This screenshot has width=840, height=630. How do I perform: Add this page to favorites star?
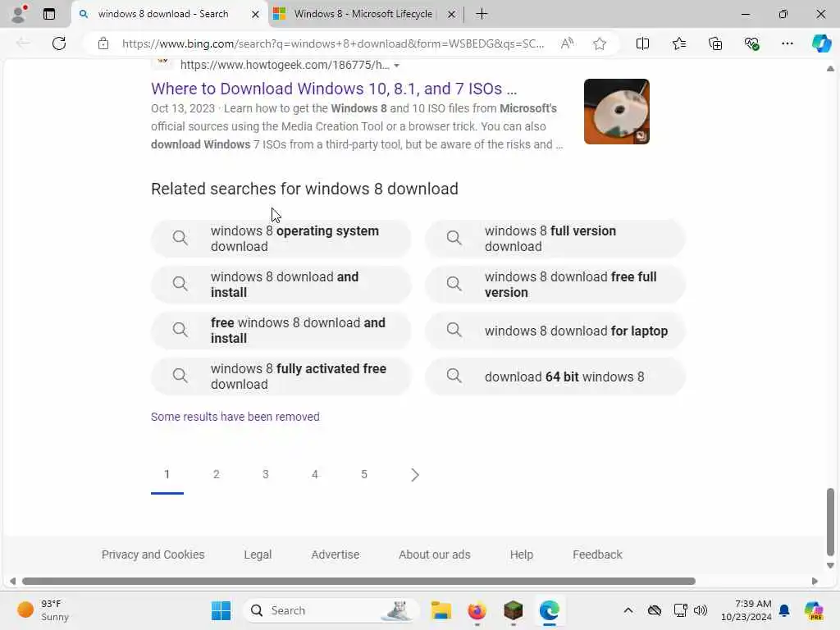tap(600, 43)
